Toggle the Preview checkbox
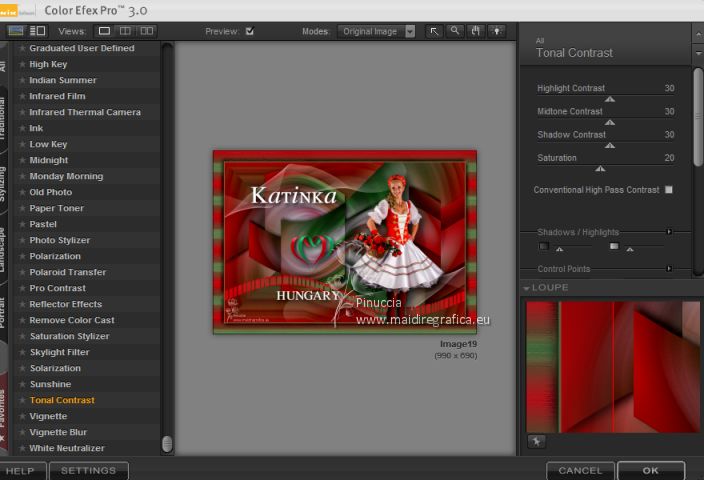Screen dimensions: 704x480 (250, 31)
